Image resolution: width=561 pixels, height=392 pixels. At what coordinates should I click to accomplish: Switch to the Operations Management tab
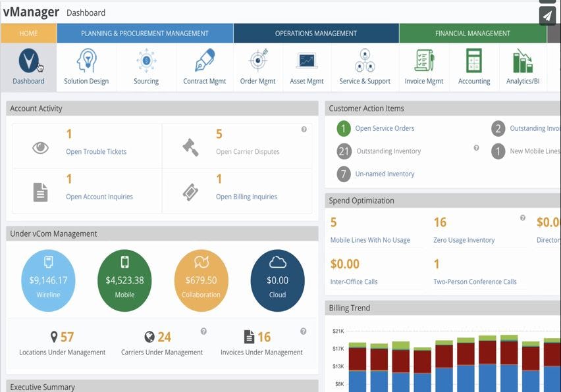pyautogui.click(x=316, y=32)
